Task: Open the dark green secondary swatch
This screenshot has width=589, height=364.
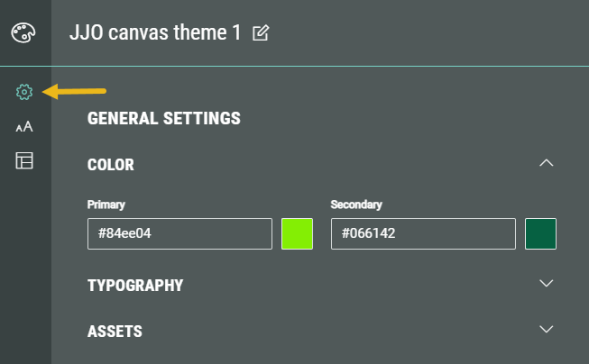Action: tap(540, 233)
